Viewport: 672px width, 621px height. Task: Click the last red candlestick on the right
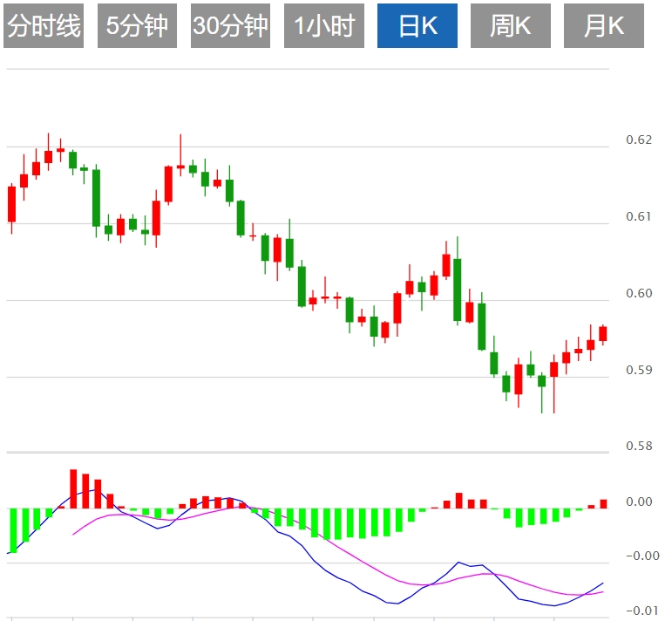(x=602, y=333)
